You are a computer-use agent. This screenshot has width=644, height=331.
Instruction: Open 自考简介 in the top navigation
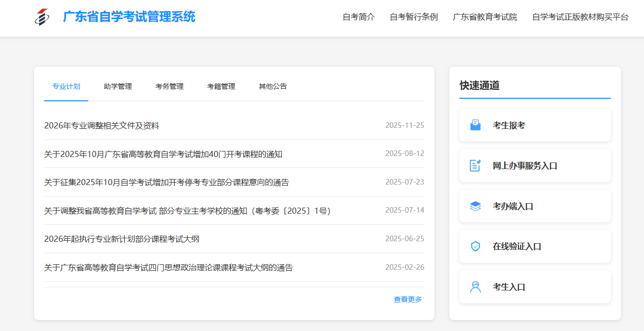point(359,17)
